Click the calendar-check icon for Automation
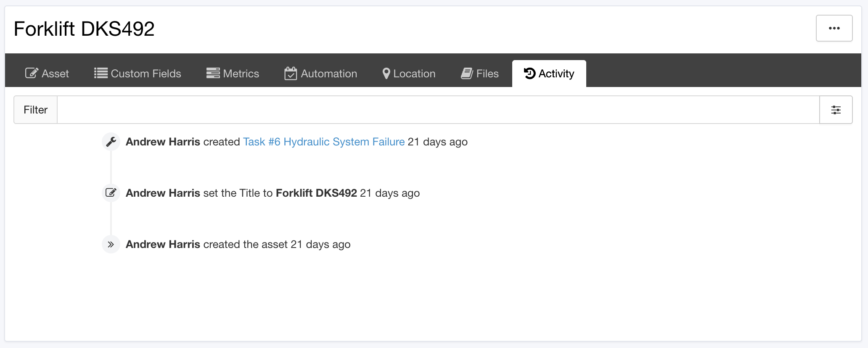The image size is (868, 348). (x=290, y=74)
